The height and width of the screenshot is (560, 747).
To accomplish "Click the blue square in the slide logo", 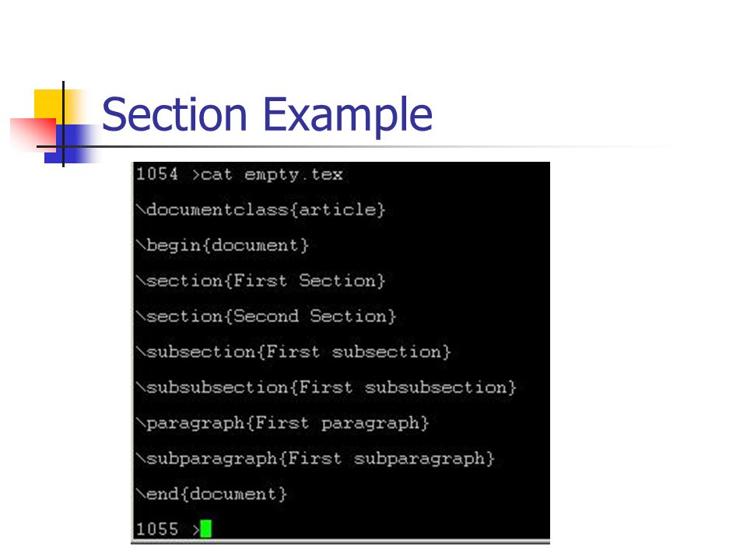I will pos(72,144).
